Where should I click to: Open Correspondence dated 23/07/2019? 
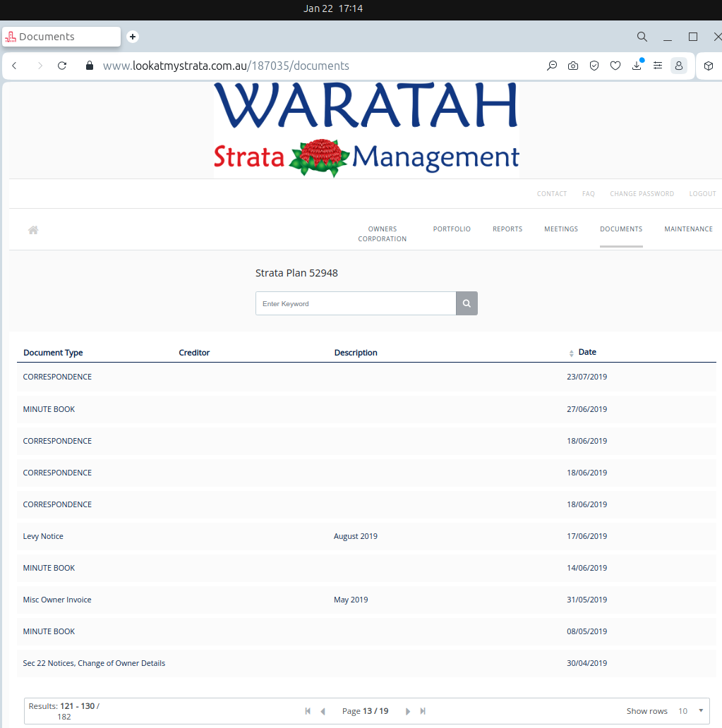coord(366,377)
